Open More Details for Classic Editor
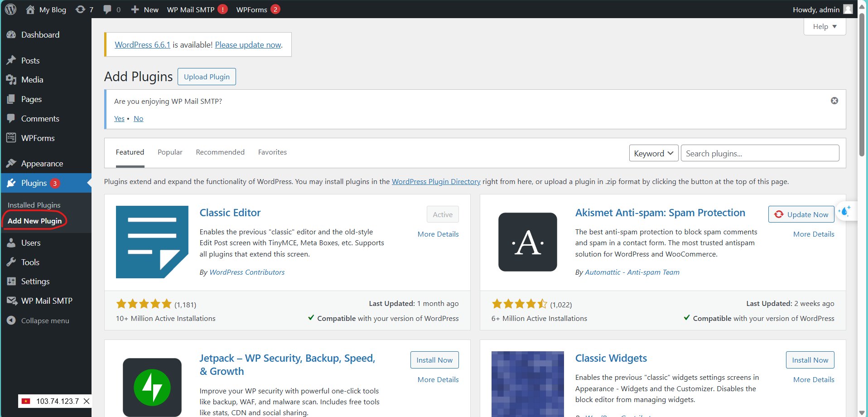The width and height of the screenshot is (868, 417). point(438,234)
